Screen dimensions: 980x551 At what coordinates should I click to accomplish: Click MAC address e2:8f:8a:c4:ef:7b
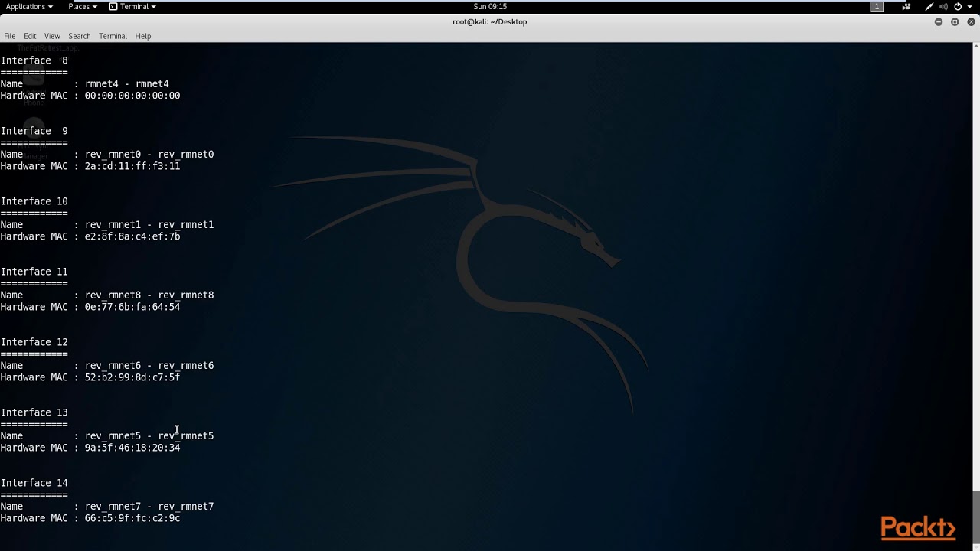pos(132,236)
